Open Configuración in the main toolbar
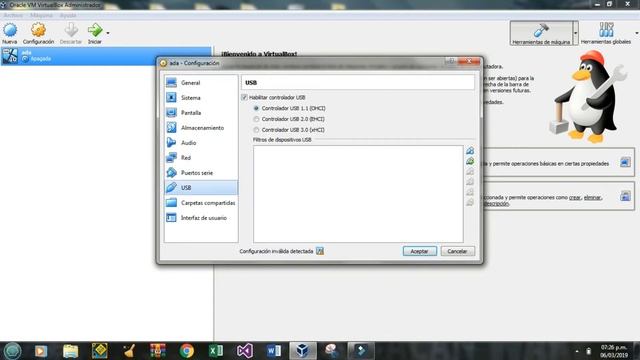 click(x=38, y=33)
